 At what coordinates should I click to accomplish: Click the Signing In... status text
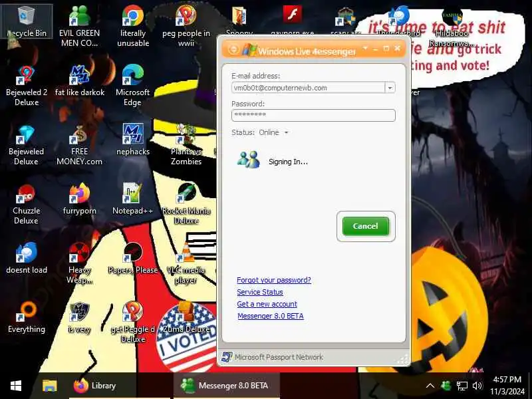(289, 162)
